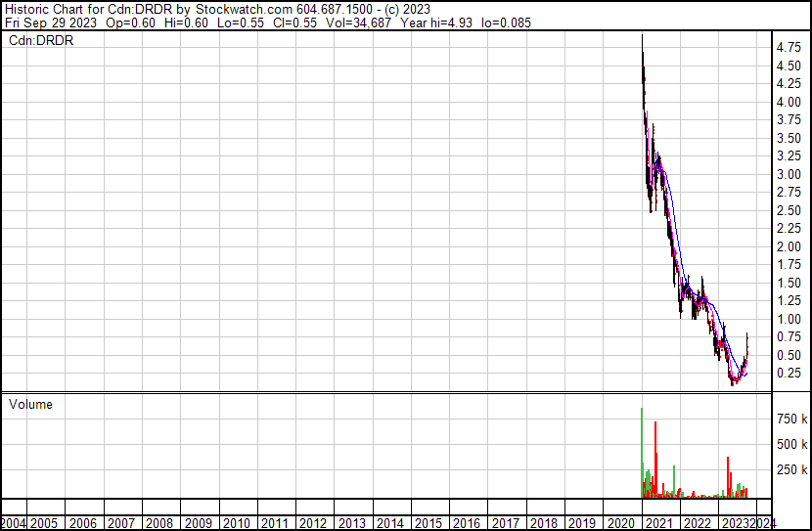Click the 1.50 price axis label
812x531 pixels.
click(x=789, y=283)
